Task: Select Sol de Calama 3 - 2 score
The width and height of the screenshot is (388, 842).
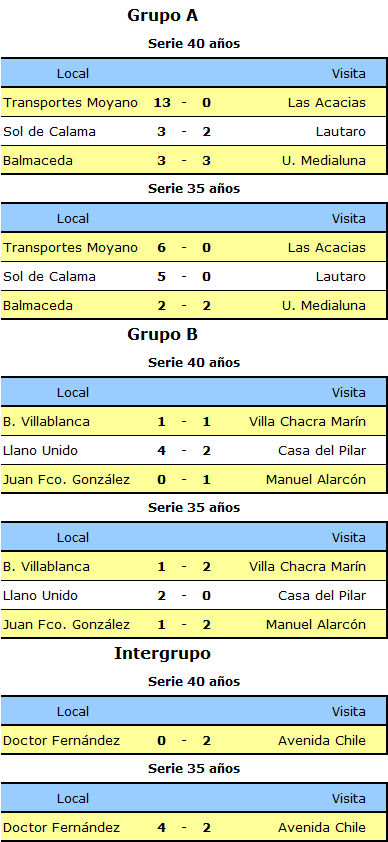Action: (184, 131)
